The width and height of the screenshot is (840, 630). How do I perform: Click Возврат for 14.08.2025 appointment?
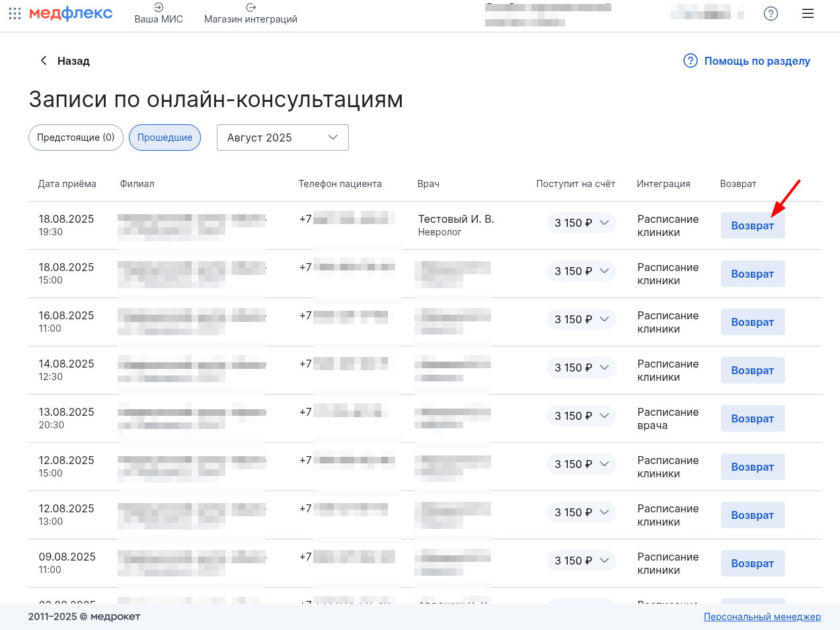click(x=753, y=370)
